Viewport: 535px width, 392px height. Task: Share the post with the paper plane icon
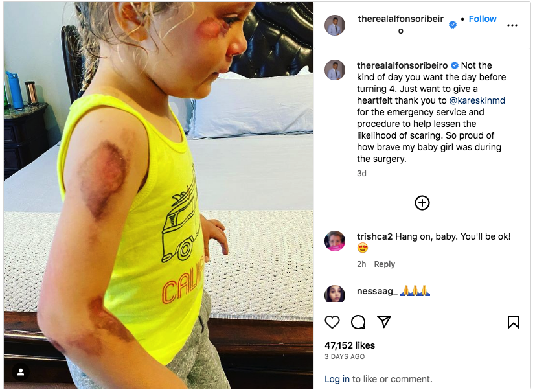coord(384,321)
